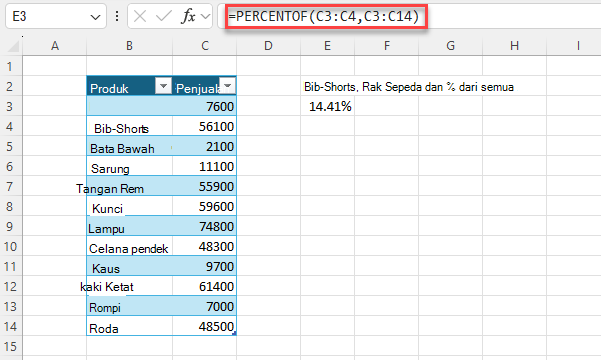The height and width of the screenshot is (360, 601).
Task: Click the cell containing 61400
Action: click(x=205, y=286)
